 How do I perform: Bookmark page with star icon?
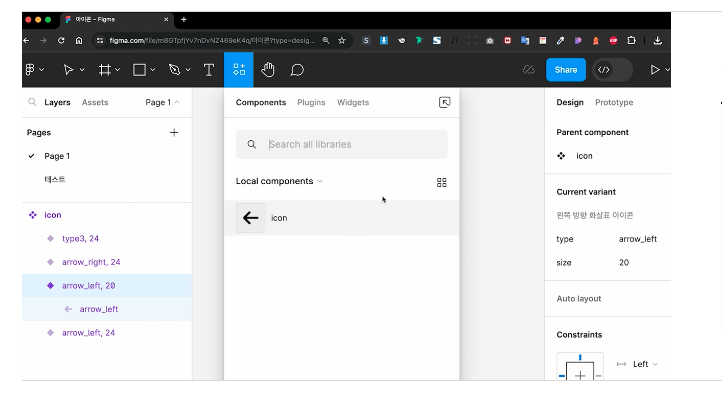342,41
